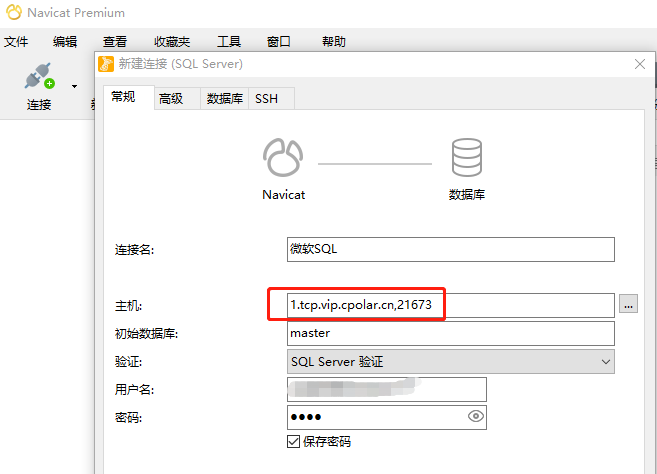Open the 帮助 menu
The height and width of the screenshot is (474, 657).
point(334,41)
